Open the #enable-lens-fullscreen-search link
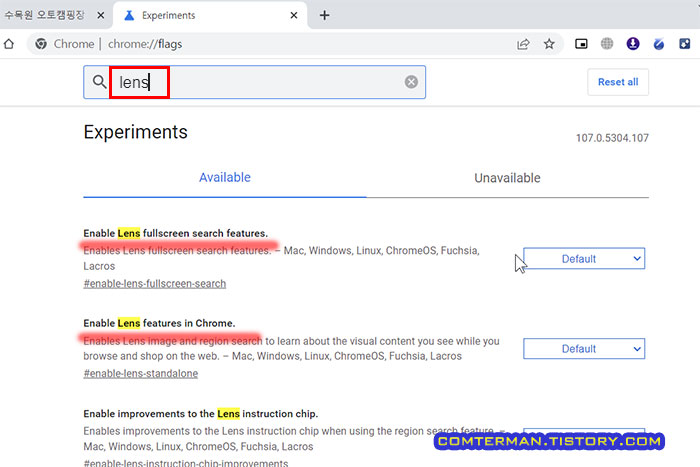700x467 pixels. pos(154,284)
